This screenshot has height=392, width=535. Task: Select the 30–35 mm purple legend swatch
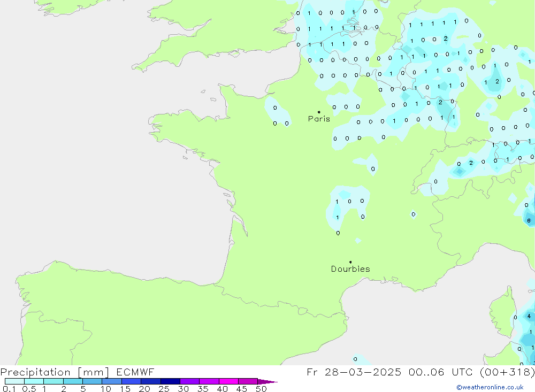(x=189, y=381)
